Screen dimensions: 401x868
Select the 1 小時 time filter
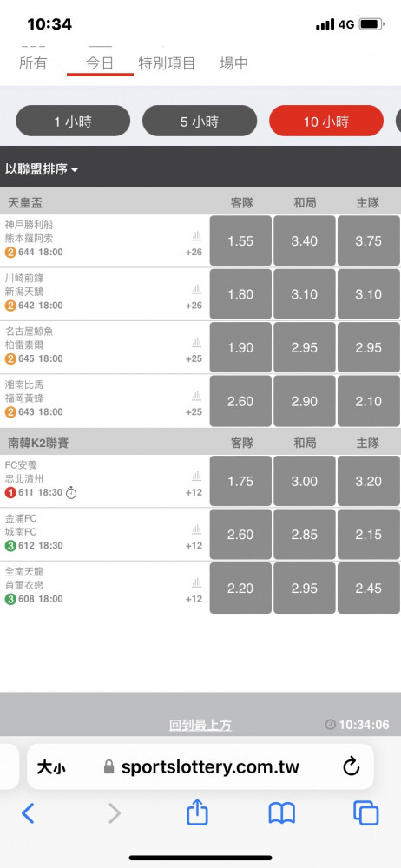pos(73,121)
